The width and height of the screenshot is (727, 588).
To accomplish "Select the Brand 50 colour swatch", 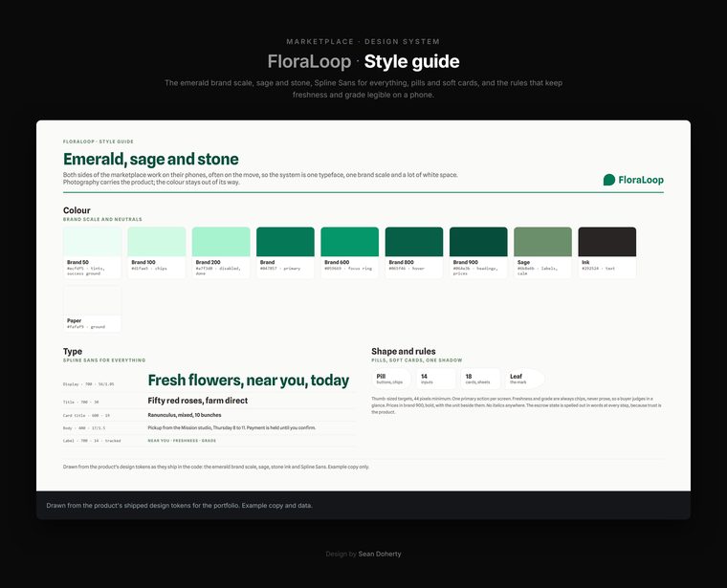I will [x=92, y=252].
